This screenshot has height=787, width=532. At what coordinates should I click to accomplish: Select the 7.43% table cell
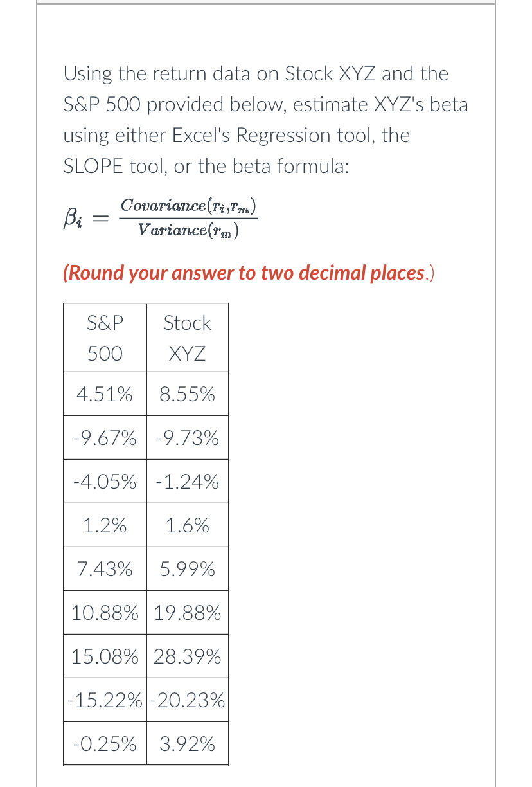pyautogui.click(x=105, y=569)
